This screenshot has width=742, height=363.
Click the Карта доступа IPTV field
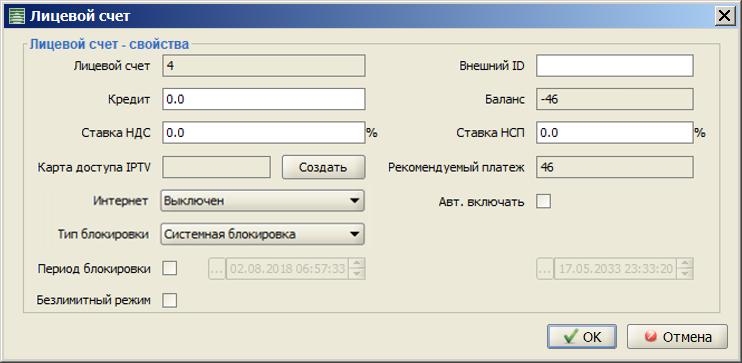click(x=216, y=167)
